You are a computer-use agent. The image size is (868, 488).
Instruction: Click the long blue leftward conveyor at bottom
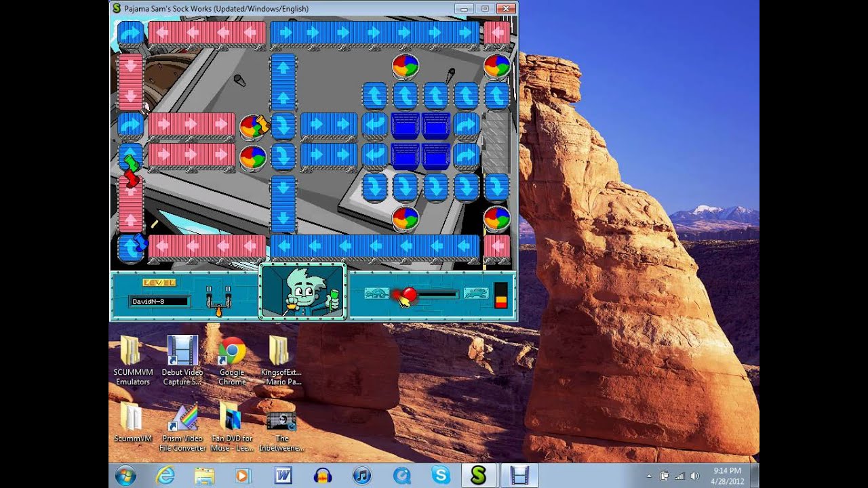(375, 247)
